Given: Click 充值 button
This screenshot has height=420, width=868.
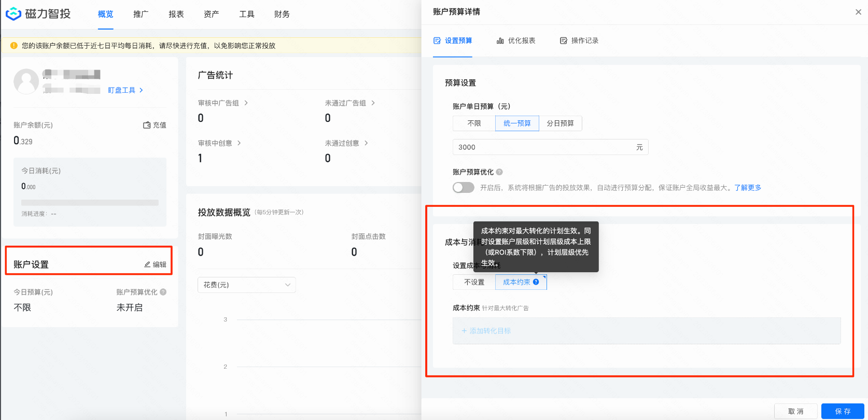Looking at the screenshot, I should click(x=155, y=125).
